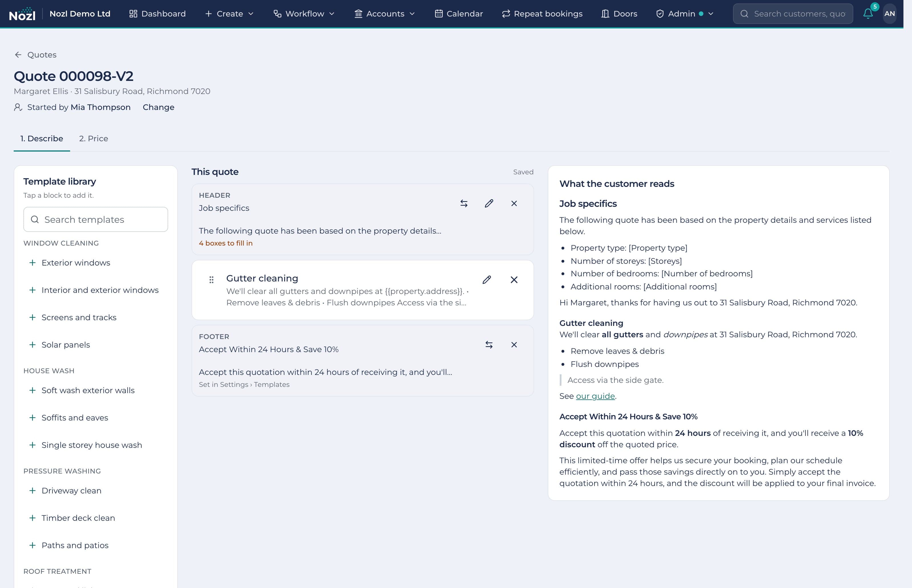Click the Gutter cleaning block title
The height and width of the screenshot is (588, 912).
[x=262, y=278]
